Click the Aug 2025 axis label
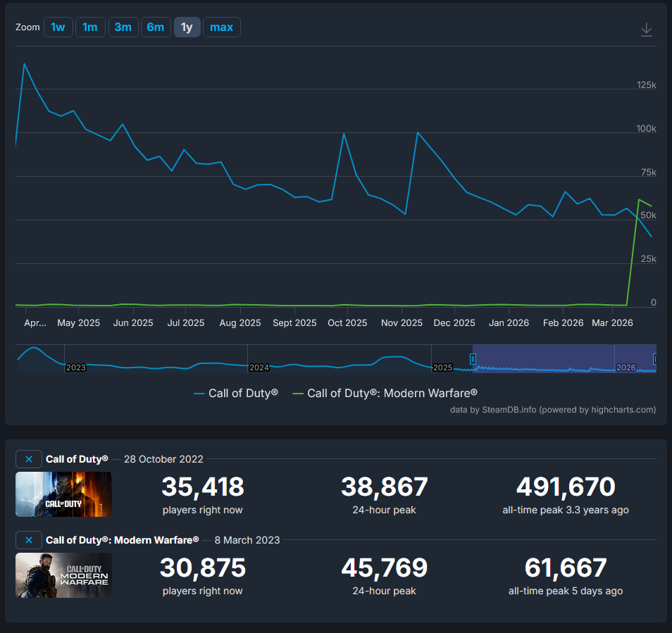The image size is (672, 633). pyautogui.click(x=240, y=323)
